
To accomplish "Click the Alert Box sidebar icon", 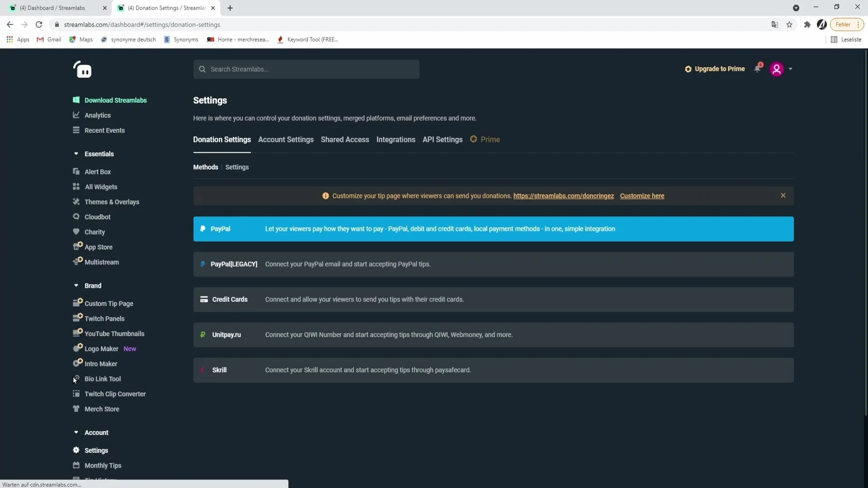I will [x=76, y=171].
